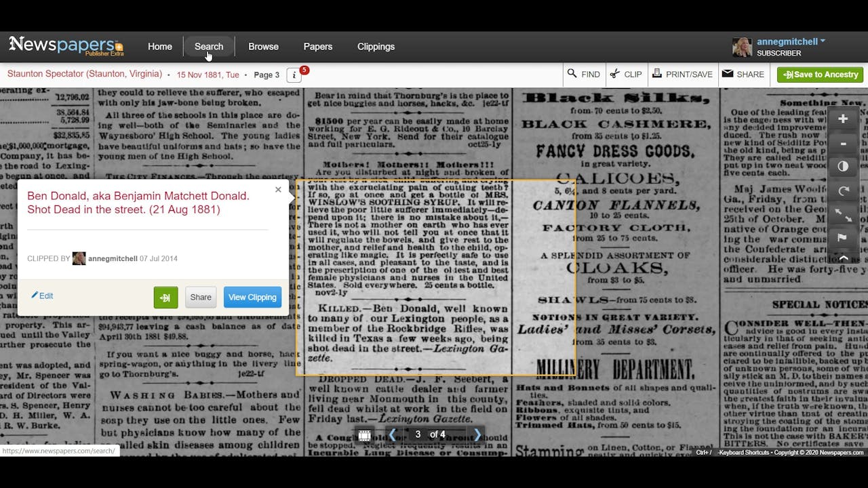Viewport: 868px width, 488px height.
Task: Zoom in on the newspaper page
Action: pyautogui.click(x=842, y=119)
